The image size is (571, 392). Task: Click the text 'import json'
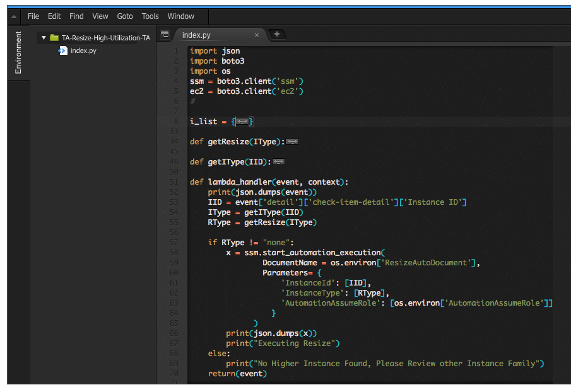[x=215, y=51]
